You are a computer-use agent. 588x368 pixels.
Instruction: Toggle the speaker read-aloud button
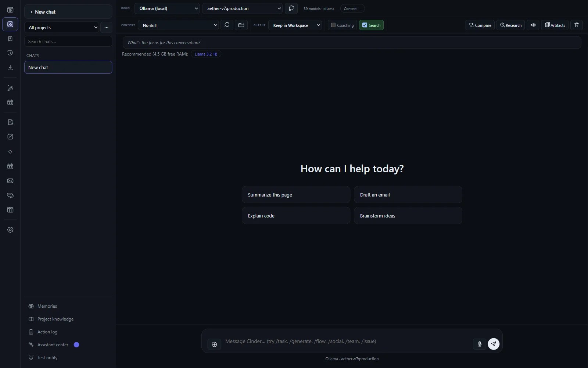click(533, 25)
